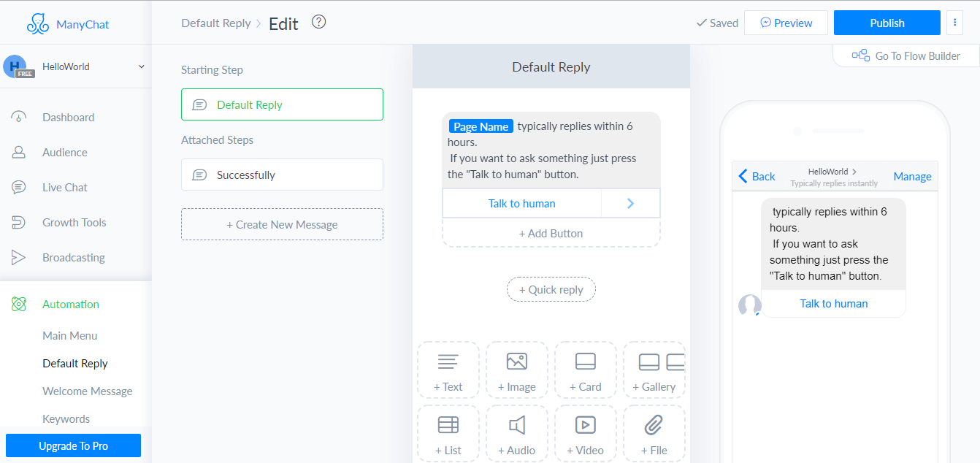Select Keywords under Automation
Viewport: 980px width, 463px height.
point(66,419)
